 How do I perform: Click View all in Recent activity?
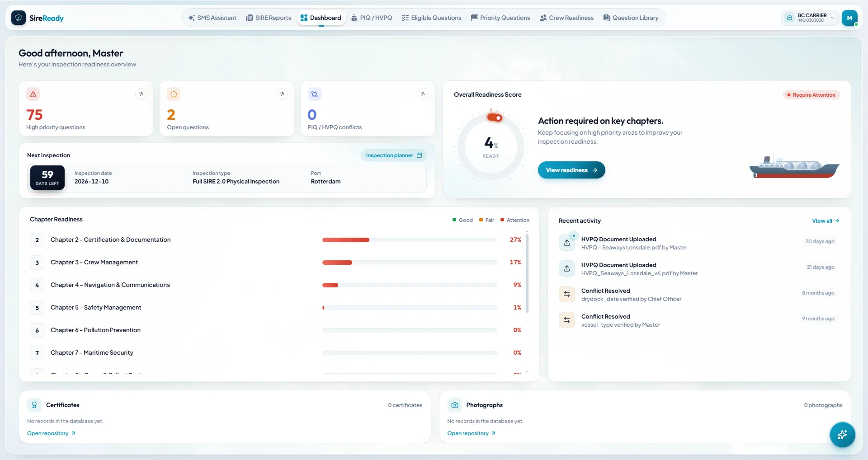[x=826, y=221]
